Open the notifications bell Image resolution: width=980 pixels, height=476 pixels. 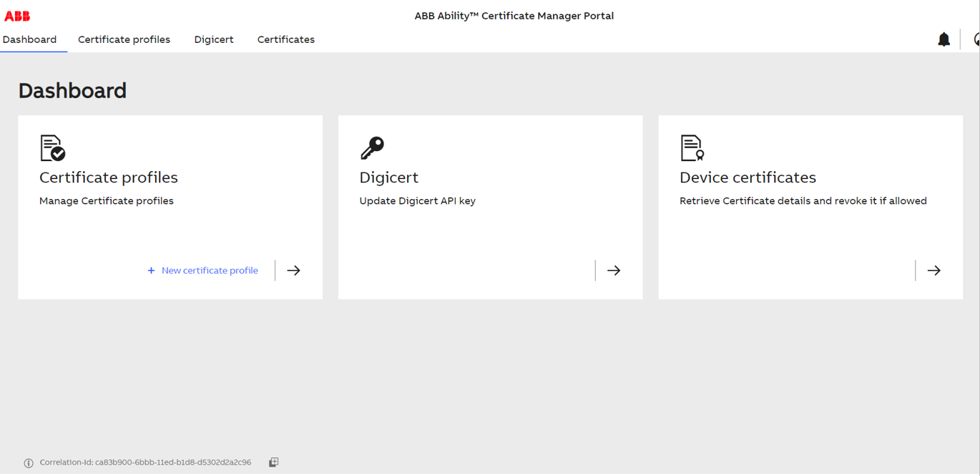pyautogui.click(x=944, y=39)
